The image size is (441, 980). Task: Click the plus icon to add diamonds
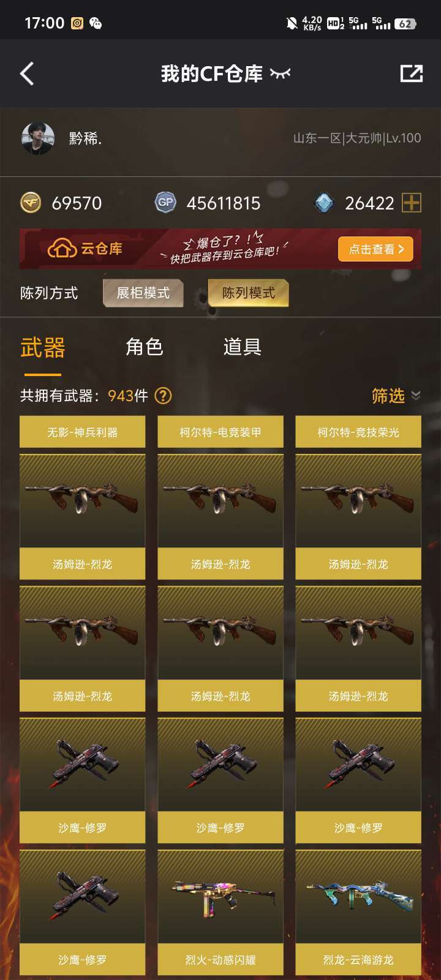coord(412,202)
